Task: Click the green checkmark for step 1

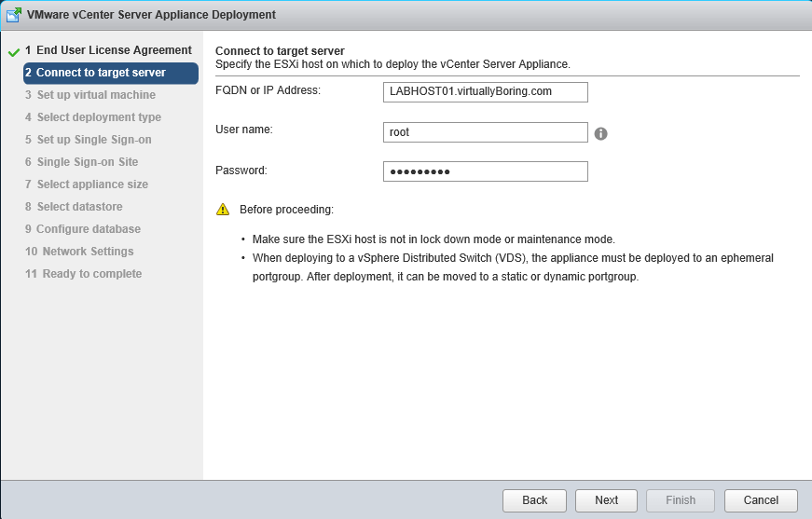Action: (x=13, y=51)
